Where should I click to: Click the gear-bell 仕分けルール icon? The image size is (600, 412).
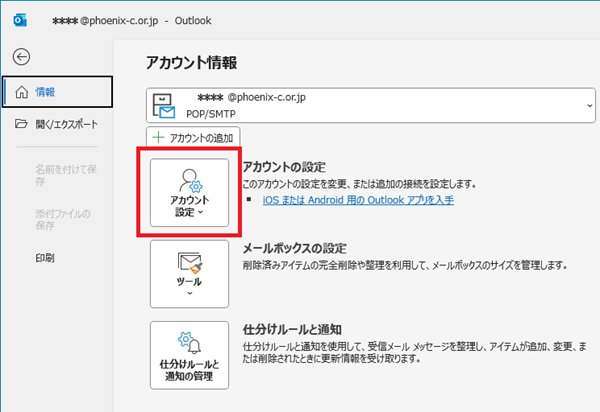click(x=189, y=341)
